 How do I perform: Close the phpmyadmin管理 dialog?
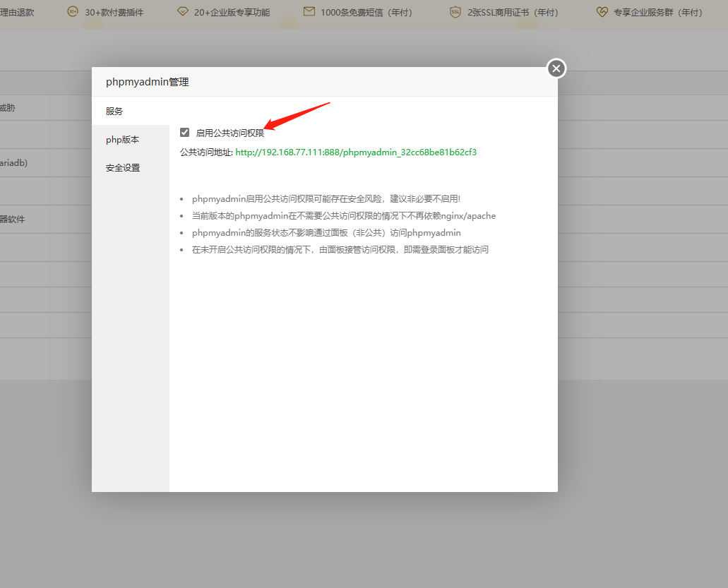click(x=556, y=68)
